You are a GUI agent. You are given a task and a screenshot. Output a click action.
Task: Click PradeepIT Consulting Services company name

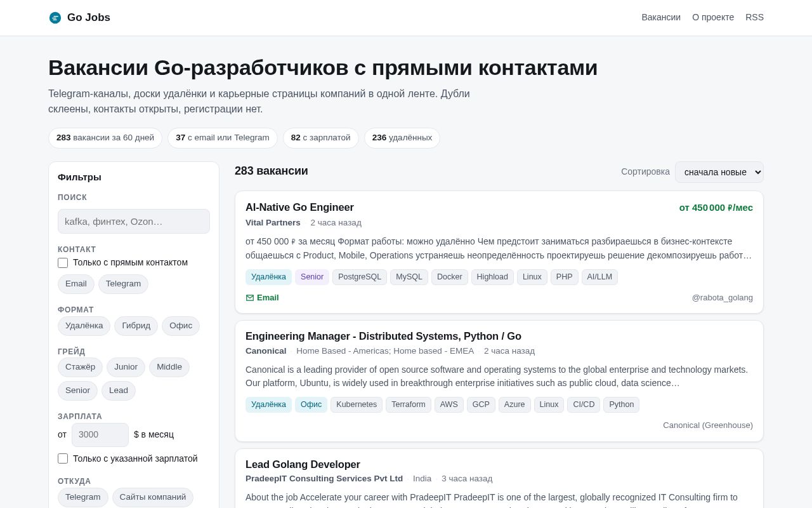point(324,479)
